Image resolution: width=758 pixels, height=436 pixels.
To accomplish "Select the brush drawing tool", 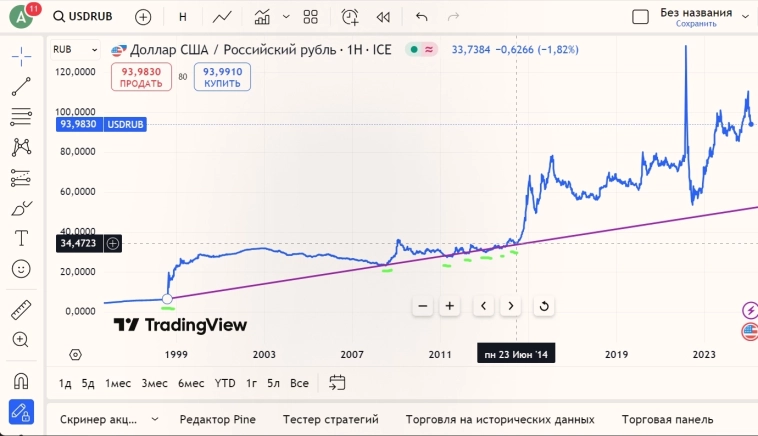I will point(21,208).
